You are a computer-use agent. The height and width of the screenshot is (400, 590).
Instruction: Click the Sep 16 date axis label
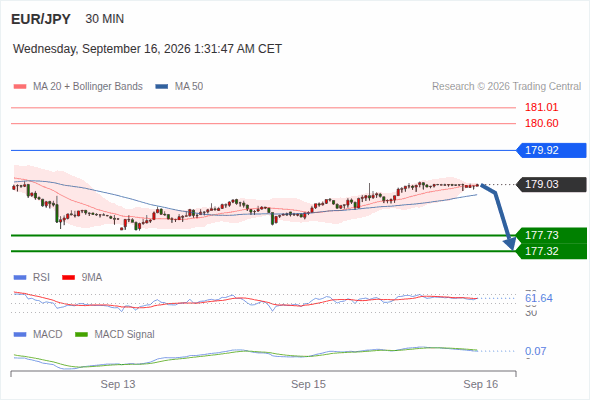481,384
